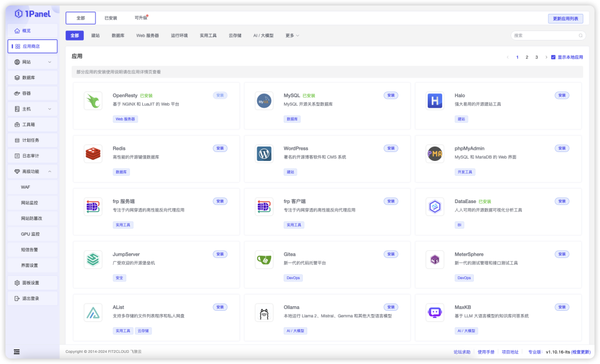Expand the 网站 sidebar menu
Image resolution: width=600 pixels, height=364 pixels.
33,62
